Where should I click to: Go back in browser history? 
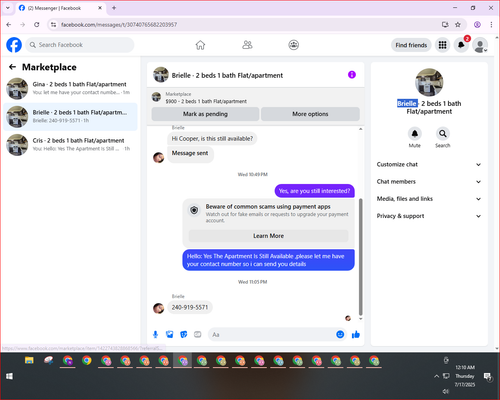(9, 24)
